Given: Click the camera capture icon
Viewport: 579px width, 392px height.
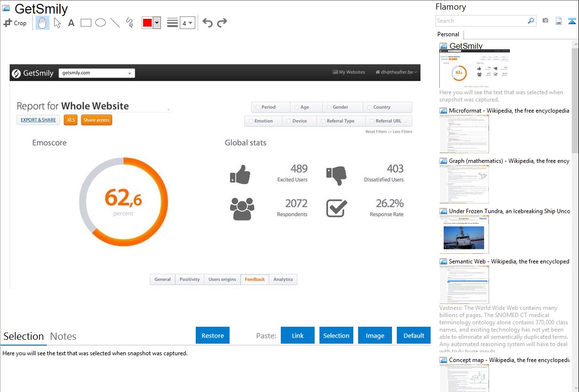Looking at the screenshot, I should [545, 21].
